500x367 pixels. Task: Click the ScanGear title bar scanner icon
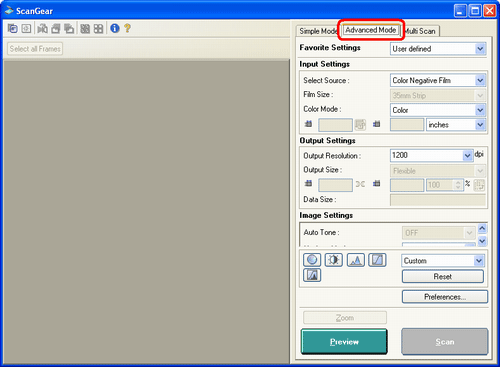(x=9, y=11)
